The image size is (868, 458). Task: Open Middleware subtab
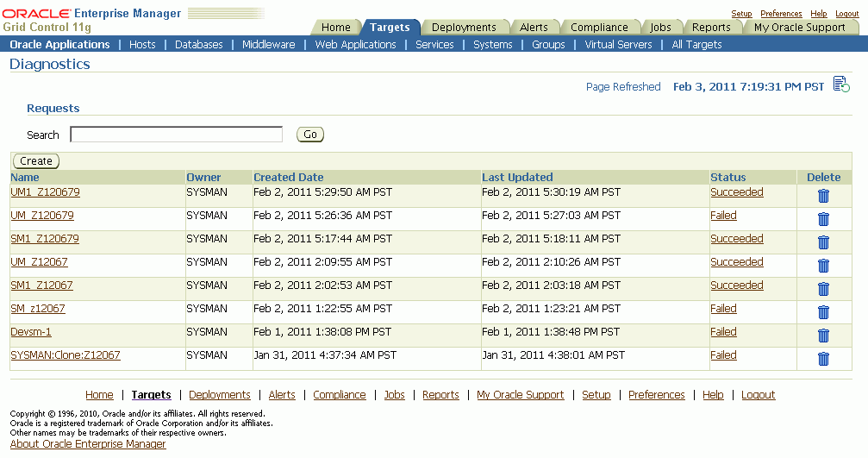[268, 44]
